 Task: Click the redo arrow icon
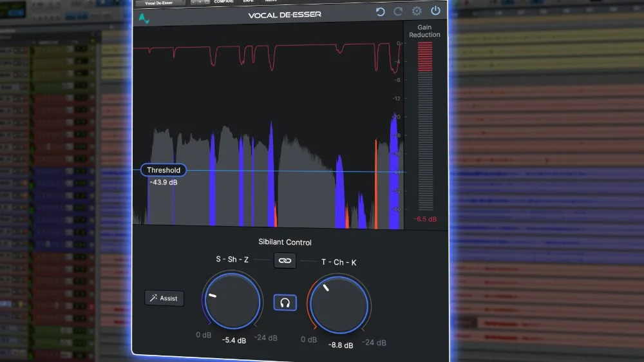tap(397, 12)
